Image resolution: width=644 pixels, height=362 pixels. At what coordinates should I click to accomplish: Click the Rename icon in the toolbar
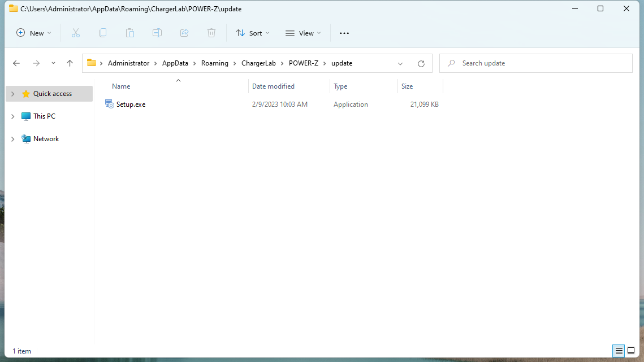coord(157,33)
